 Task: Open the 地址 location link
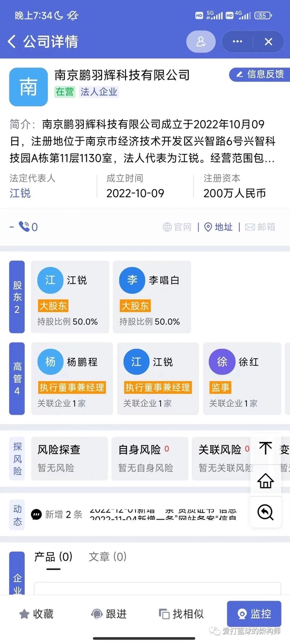[x=218, y=227]
